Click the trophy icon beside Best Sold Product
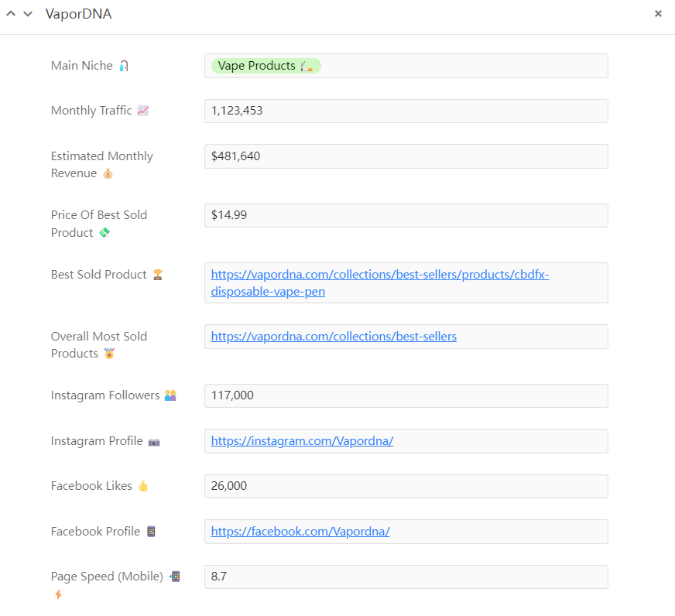This screenshot has width=675, height=616. (157, 275)
